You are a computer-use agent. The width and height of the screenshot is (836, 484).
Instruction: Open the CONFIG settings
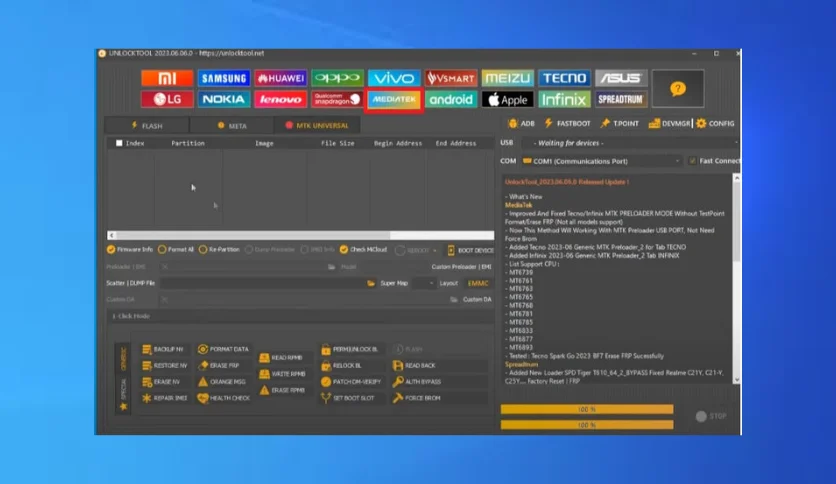[715, 123]
